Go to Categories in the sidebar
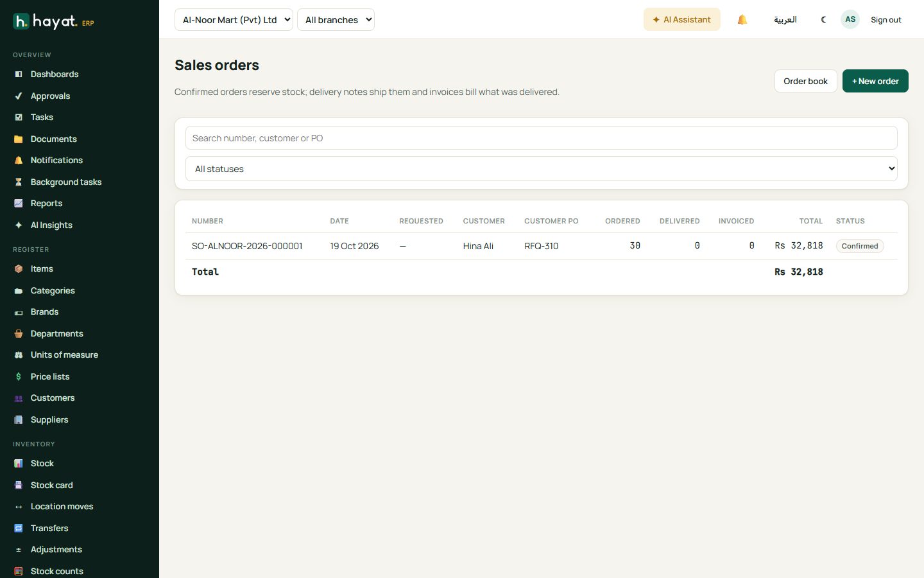 click(53, 291)
